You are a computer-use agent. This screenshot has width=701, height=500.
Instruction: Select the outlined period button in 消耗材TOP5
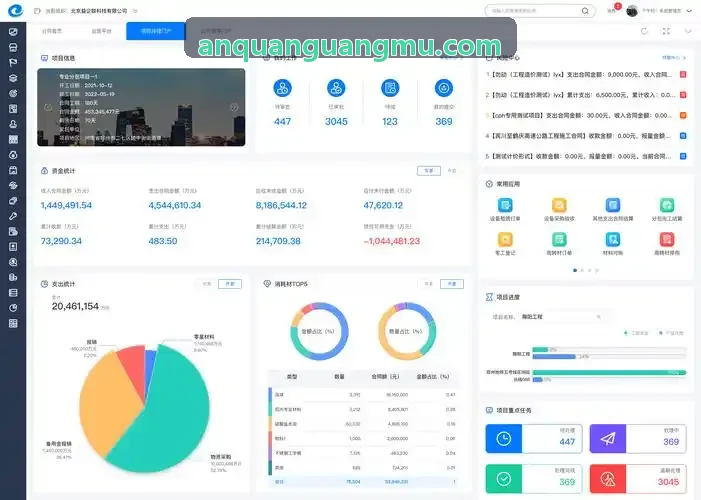click(x=452, y=284)
